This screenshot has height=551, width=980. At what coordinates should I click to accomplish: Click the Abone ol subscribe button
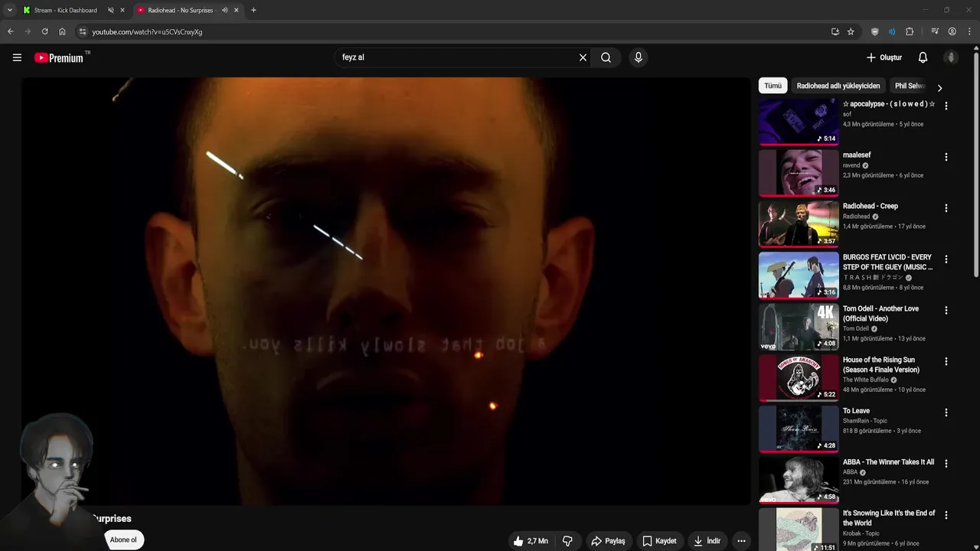click(x=123, y=540)
